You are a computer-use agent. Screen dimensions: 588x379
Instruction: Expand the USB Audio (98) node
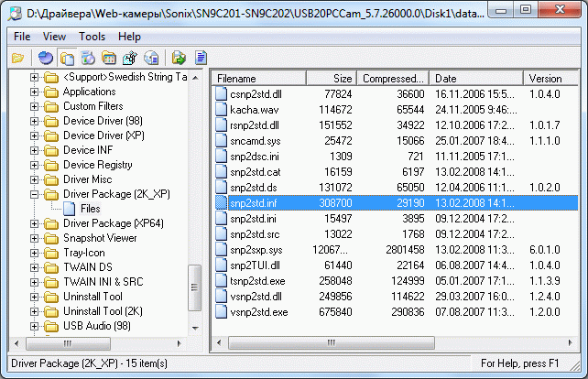34,326
